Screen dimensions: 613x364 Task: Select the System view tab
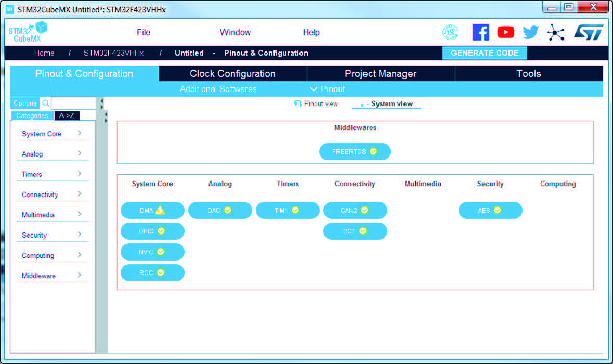click(387, 103)
